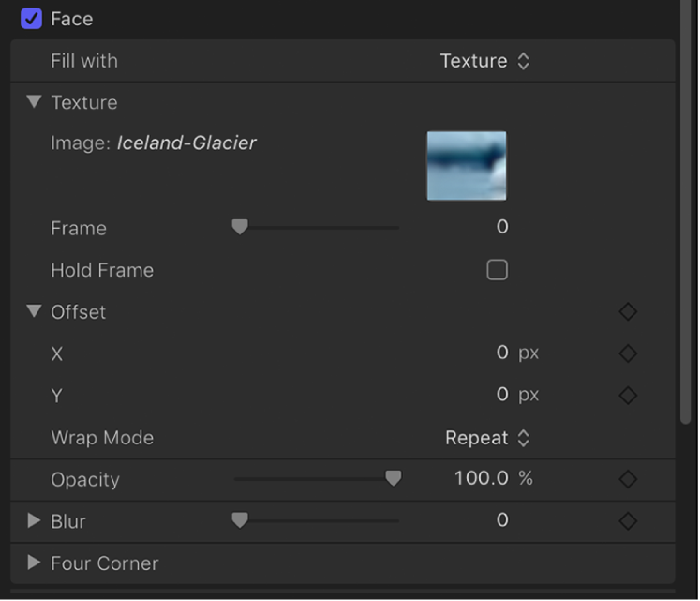Viewport: 700px width, 601px height.
Task: Click the Offset keyframe diamond icon
Action: [628, 311]
